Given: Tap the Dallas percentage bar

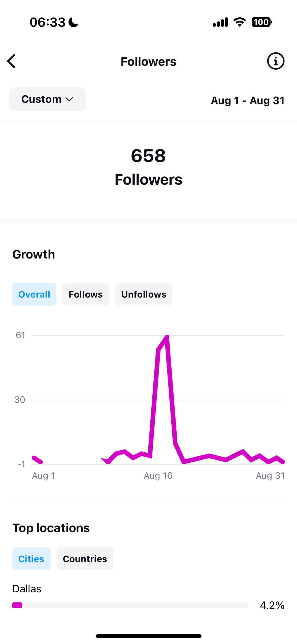Looking at the screenshot, I should tap(130, 605).
